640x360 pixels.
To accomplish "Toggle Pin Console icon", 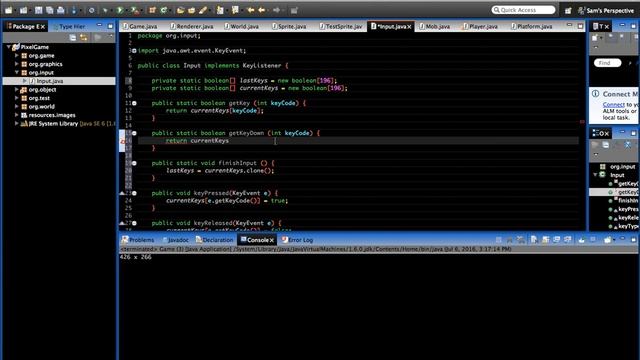I will coord(581,240).
